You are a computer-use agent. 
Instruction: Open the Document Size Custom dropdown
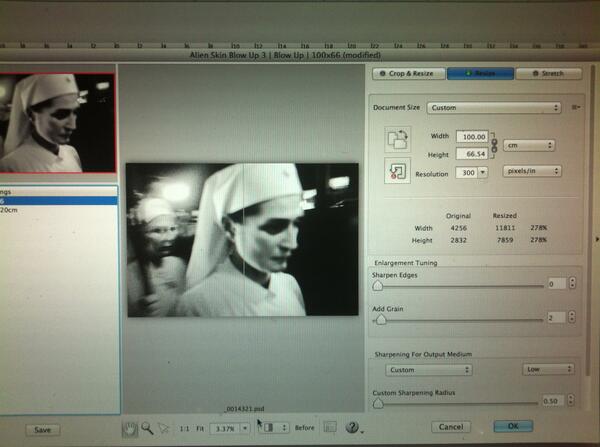494,108
